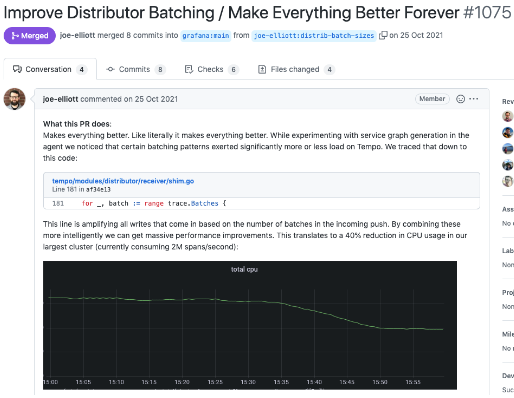Viewport: 514px width, 398px height.
Task: Click the af34e13 commit hash text
Action: pyautogui.click(x=98, y=189)
